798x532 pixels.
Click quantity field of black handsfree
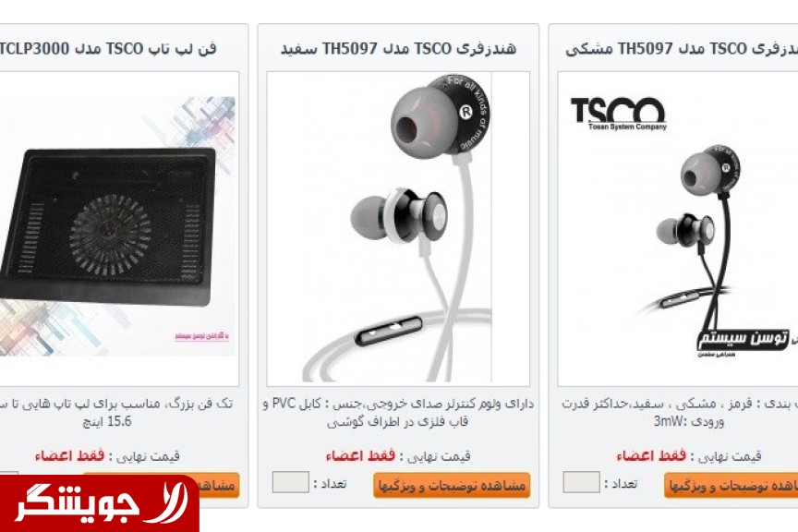coord(581,482)
